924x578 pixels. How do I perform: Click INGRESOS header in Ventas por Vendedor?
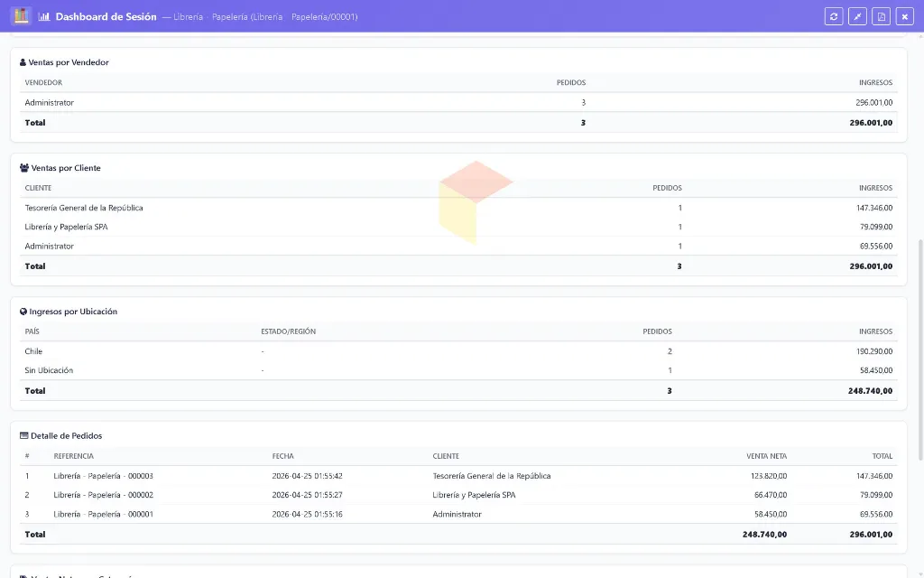point(875,82)
